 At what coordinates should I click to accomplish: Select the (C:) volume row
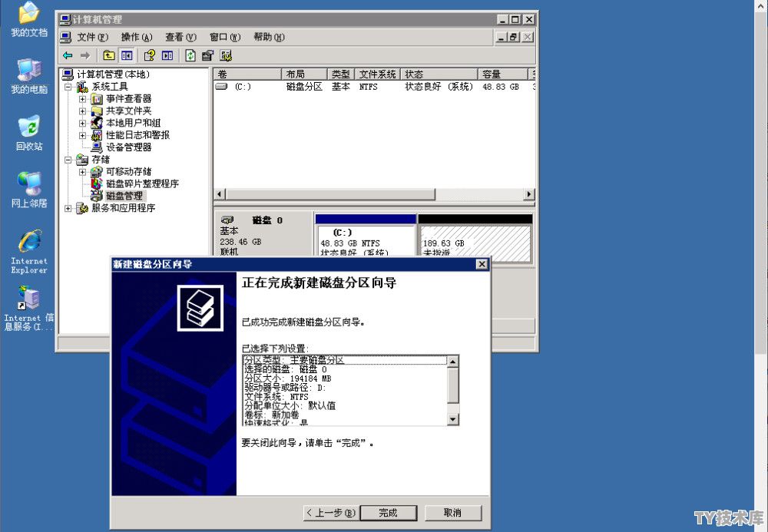click(x=374, y=87)
